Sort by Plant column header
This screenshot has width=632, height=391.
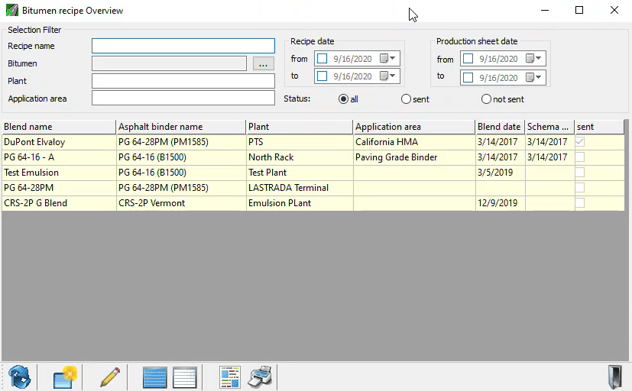[x=299, y=127]
